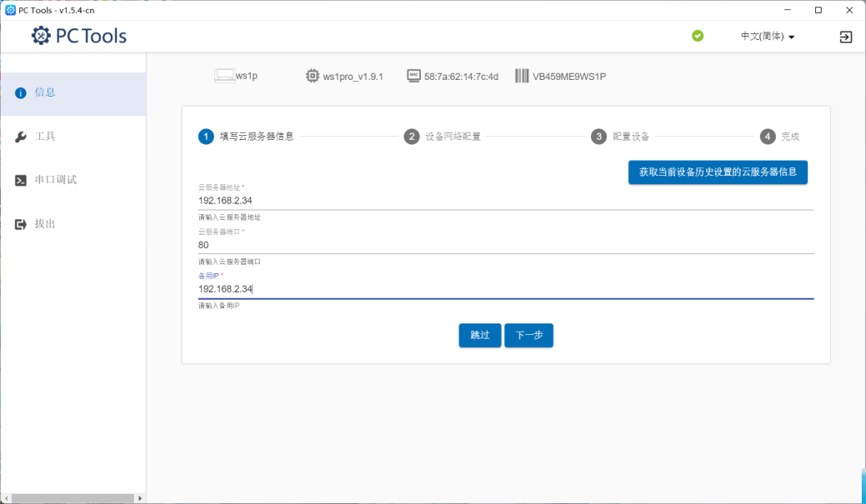Click the 下一步 button
The image size is (866, 504).
528,335
